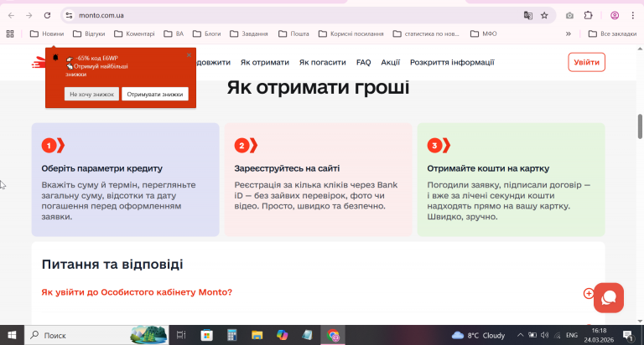The image size is (644, 345).
Task: Click the translate page icon
Action: pos(528,16)
